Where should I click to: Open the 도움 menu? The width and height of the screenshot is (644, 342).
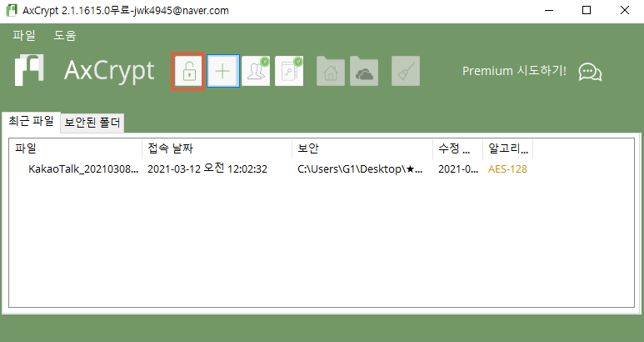(x=64, y=35)
